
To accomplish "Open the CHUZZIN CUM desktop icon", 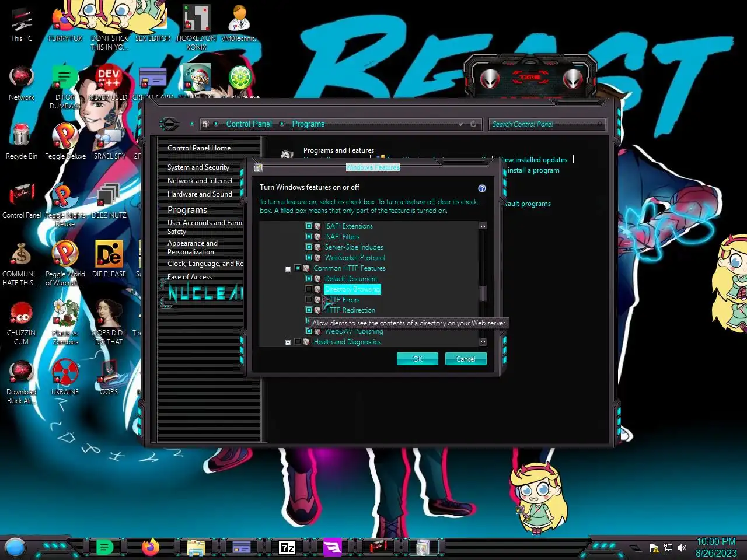I will (x=22, y=323).
